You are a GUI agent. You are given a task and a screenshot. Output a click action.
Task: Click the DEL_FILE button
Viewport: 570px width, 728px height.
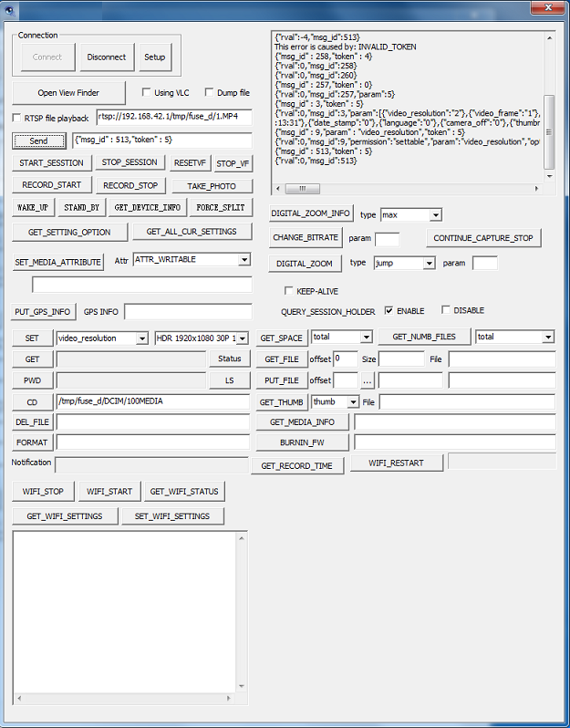32,422
